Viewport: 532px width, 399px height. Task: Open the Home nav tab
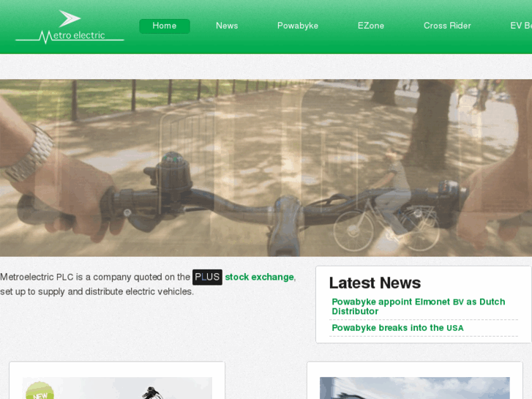(165, 26)
